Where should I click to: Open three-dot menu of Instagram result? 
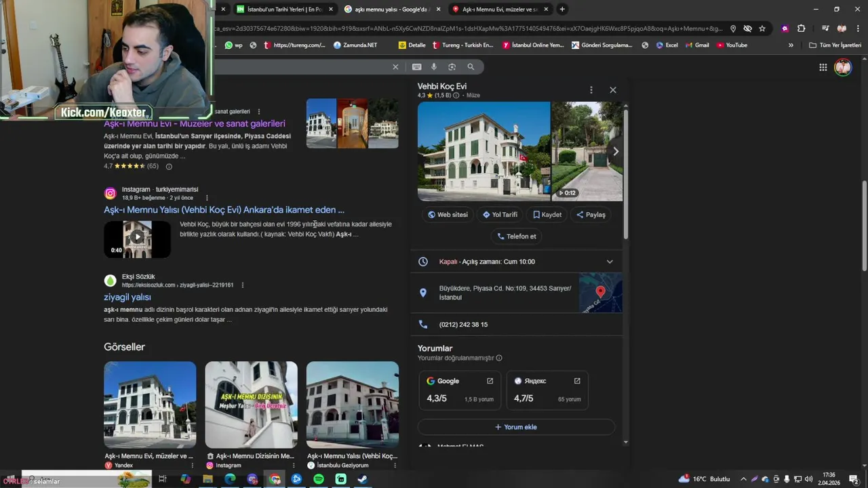pyautogui.click(x=207, y=197)
